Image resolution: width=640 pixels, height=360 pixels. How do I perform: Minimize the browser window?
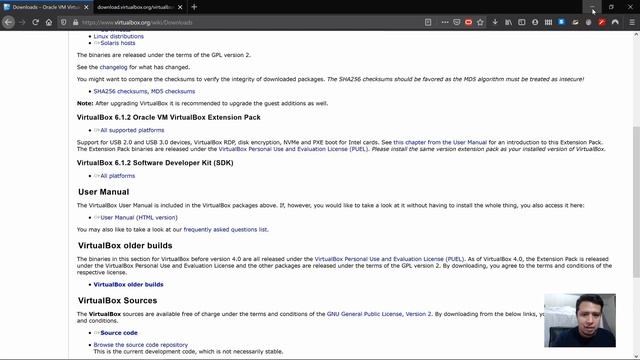(x=592, y=7)
